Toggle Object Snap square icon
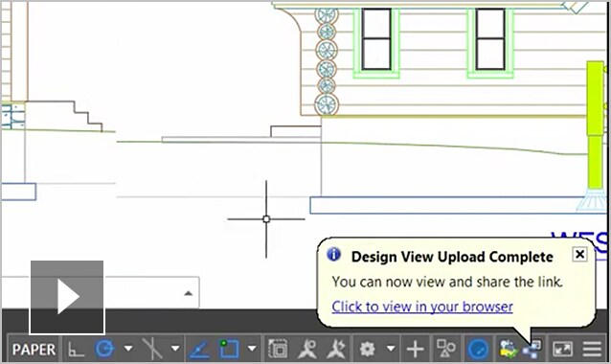The height and width of the screenshot is (364, 611). [x=229, y=349]
